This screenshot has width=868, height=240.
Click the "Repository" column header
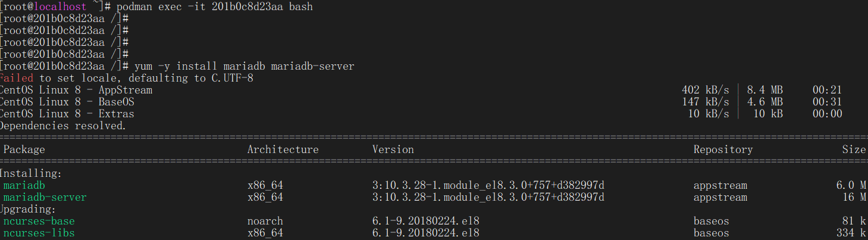723,149
